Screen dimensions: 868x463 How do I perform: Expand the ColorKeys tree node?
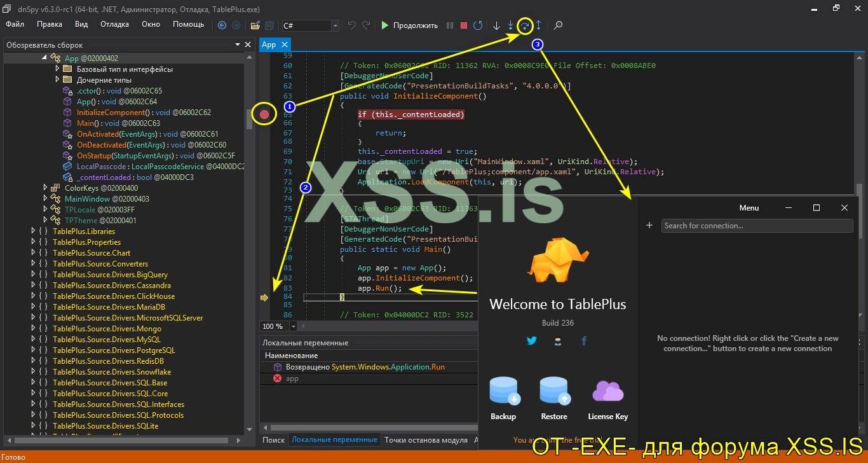(x=46, y=188)
